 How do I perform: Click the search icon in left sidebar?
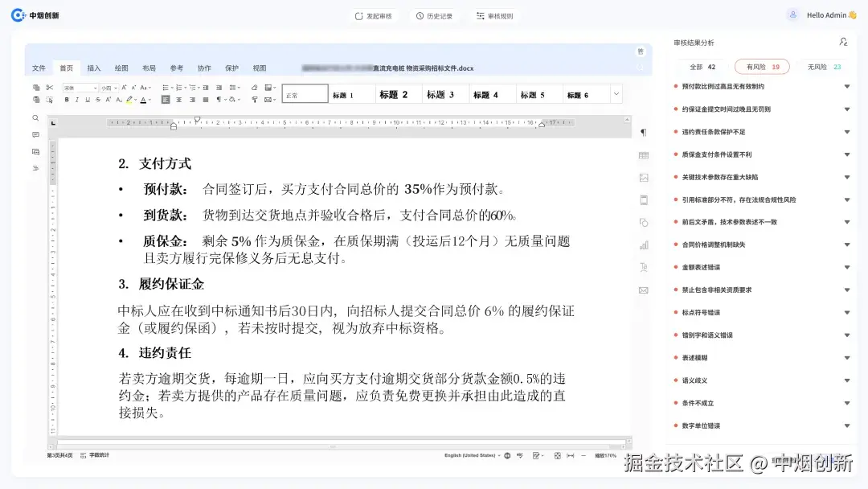tap(35, 117)
